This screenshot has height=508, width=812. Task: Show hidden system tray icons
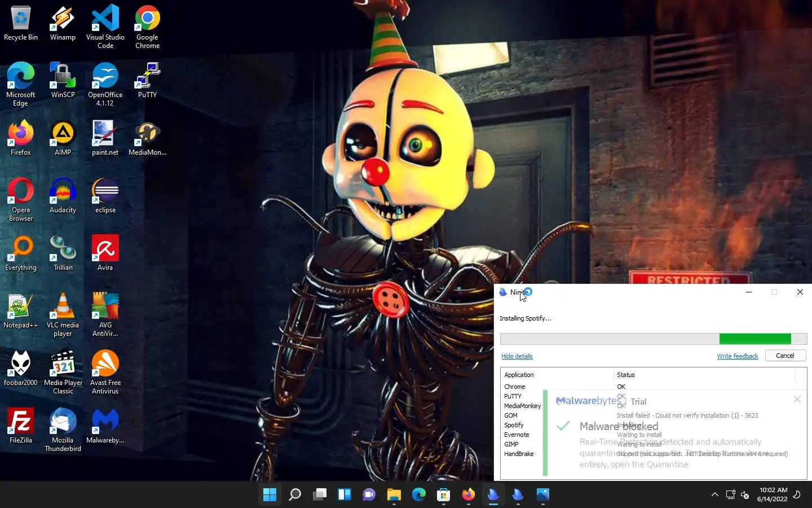coord(714,494)
